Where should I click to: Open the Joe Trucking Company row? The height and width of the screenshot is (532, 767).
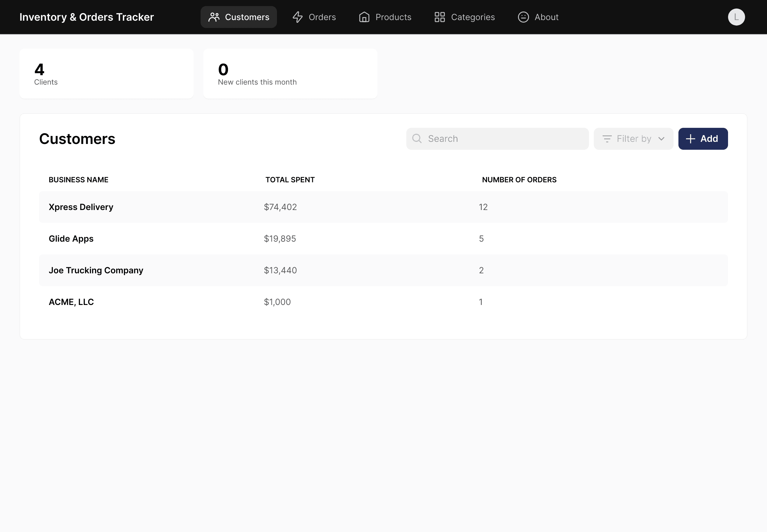click(383, 270)
